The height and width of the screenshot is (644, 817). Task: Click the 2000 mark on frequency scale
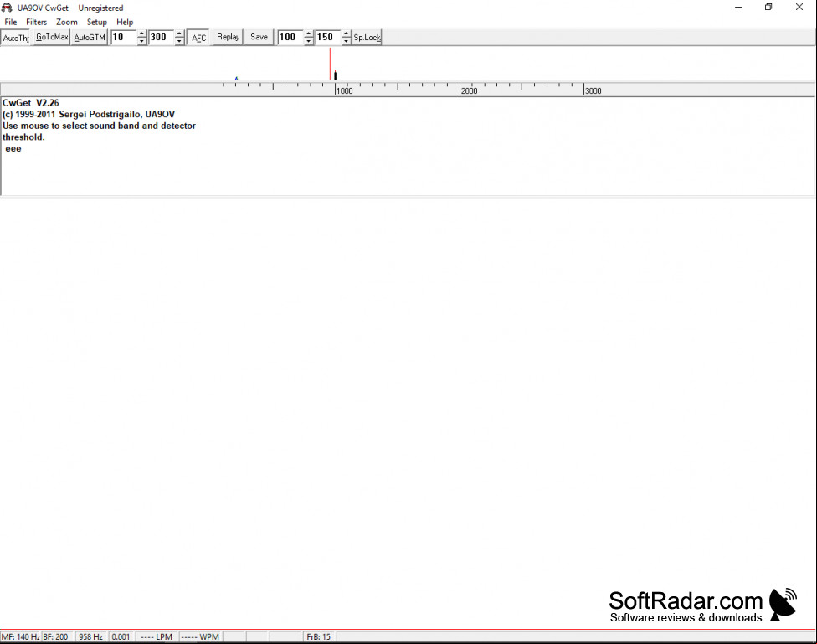(x=469, y=90)
